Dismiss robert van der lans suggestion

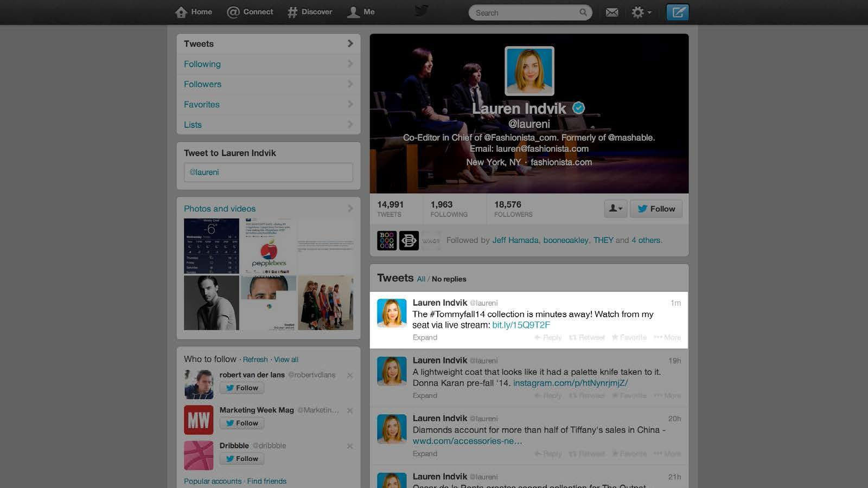coord(350,375)
